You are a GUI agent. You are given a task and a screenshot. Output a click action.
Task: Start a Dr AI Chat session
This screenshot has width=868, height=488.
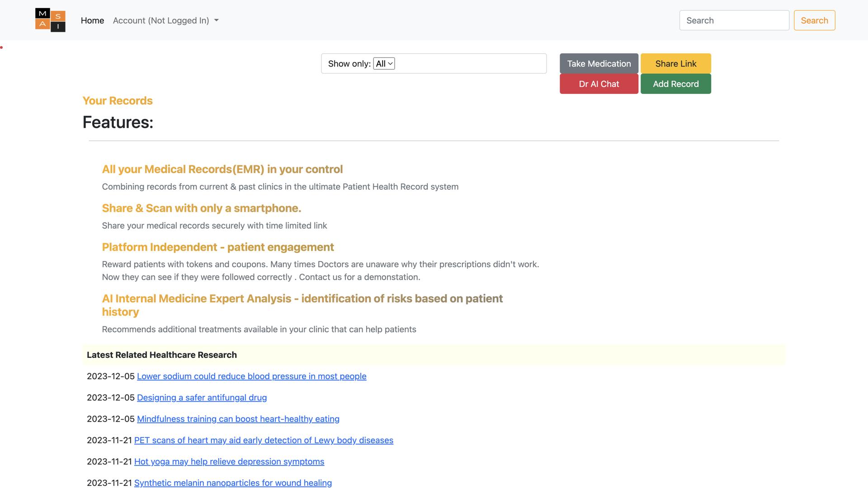tap(599, 84)
